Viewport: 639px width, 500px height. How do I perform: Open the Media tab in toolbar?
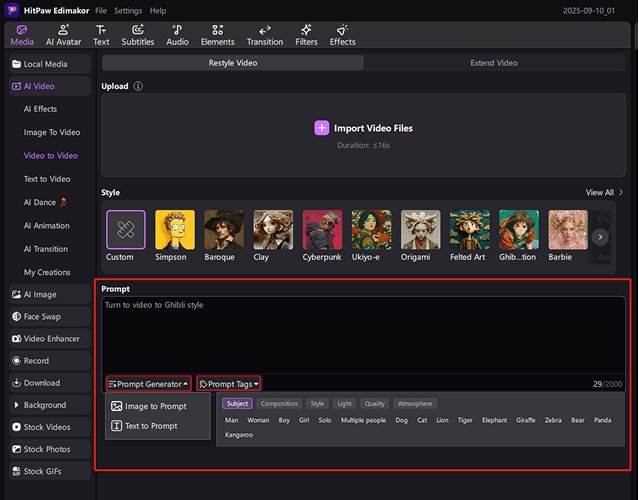coord(22,35)
